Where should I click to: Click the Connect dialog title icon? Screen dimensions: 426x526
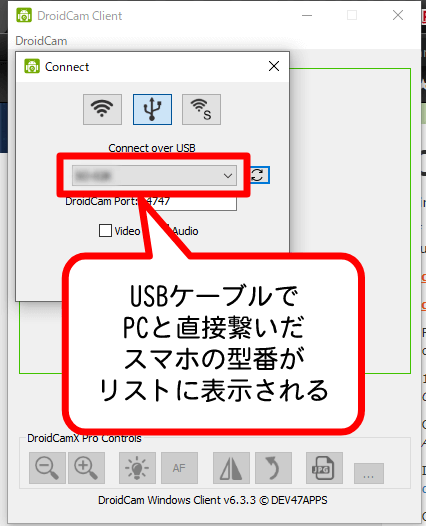[x=32, y=66]
